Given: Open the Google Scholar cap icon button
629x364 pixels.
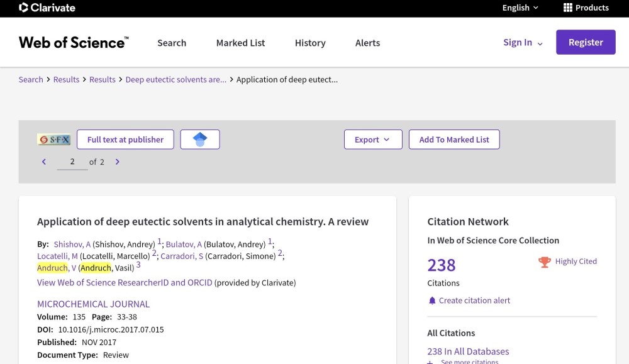Looking at the screenshot, I should pyautogui.click(x=200, y=140).
